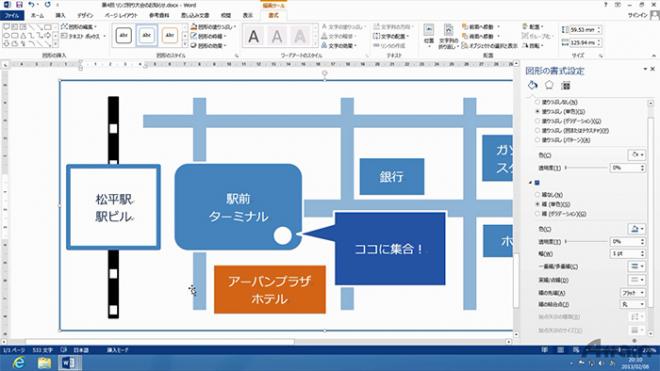This screenshot has height=371, width=660.
Task: Open the Shape Outline (図形の枠線) dropdown
Action: 209,36
